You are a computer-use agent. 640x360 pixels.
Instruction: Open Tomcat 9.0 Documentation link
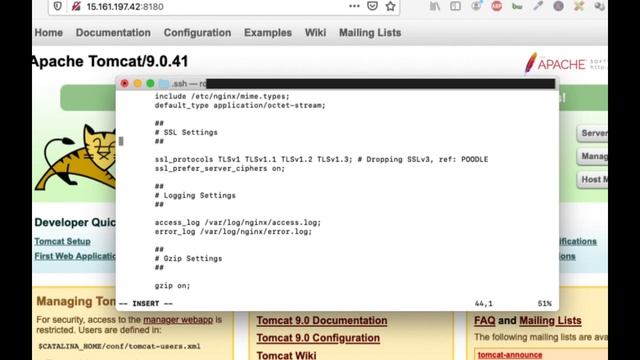tap(322, 320)
